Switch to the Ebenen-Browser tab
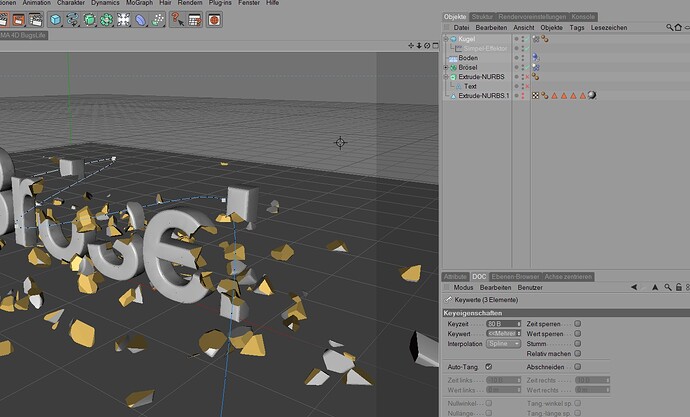Image resolution: width=690 pixels, height=417 pixels. point(515,277)
